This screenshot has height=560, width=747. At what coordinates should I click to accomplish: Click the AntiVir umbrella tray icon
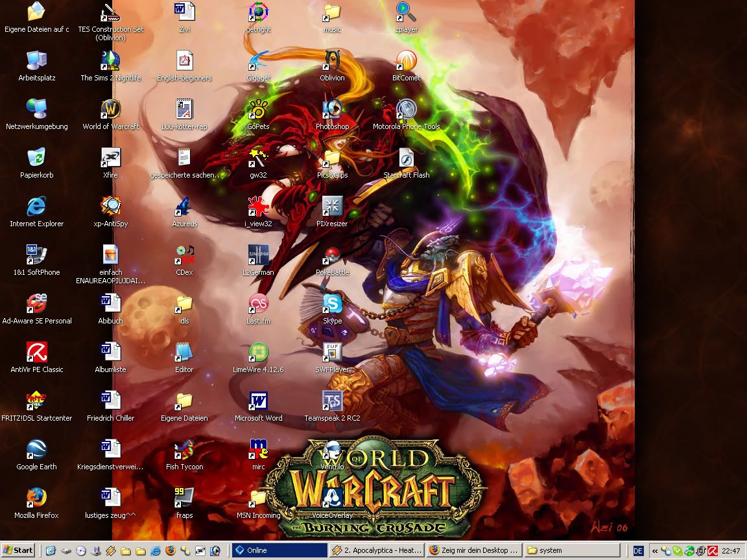point(712,551)
